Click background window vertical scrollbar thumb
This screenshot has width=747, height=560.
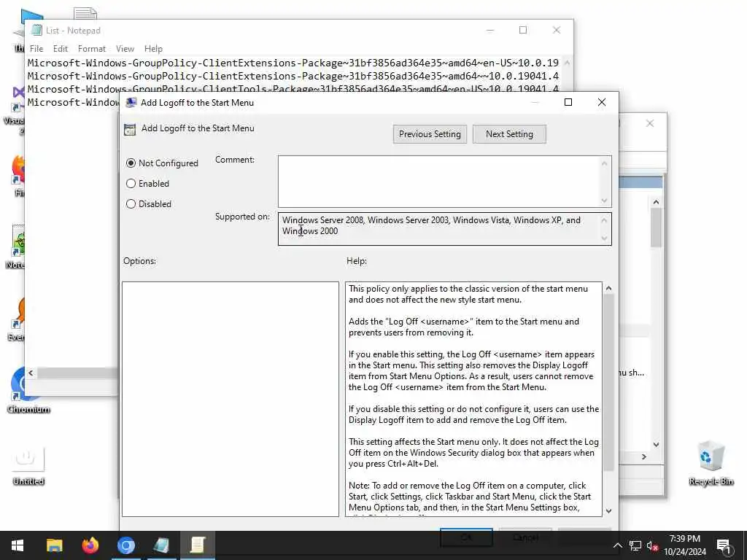(x=656, y=227)
